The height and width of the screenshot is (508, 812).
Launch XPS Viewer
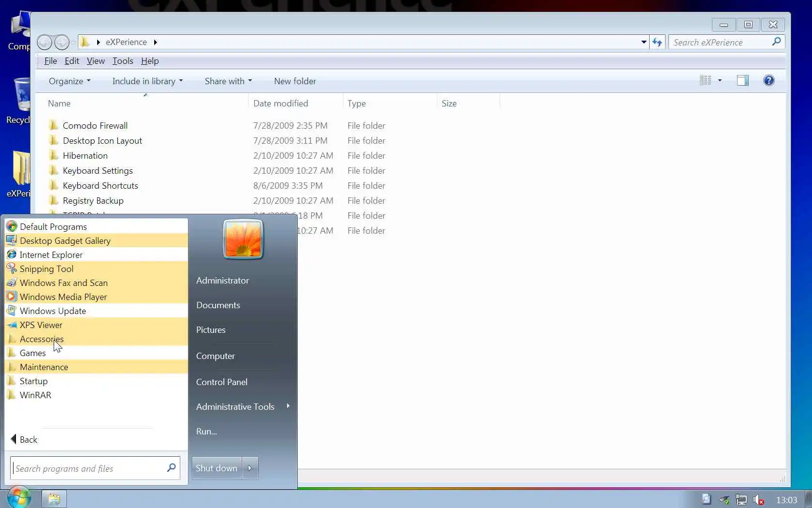click(x=96, y=325)
